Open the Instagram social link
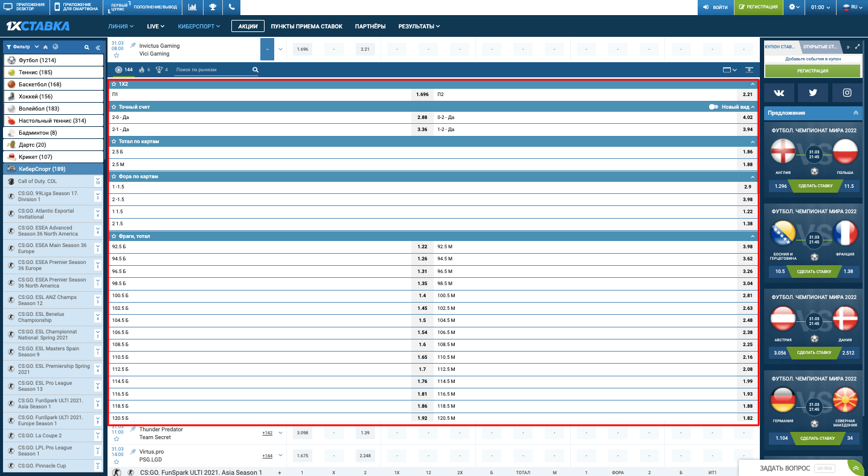Viewport: 868px width, 476px height. click(847, 92)
